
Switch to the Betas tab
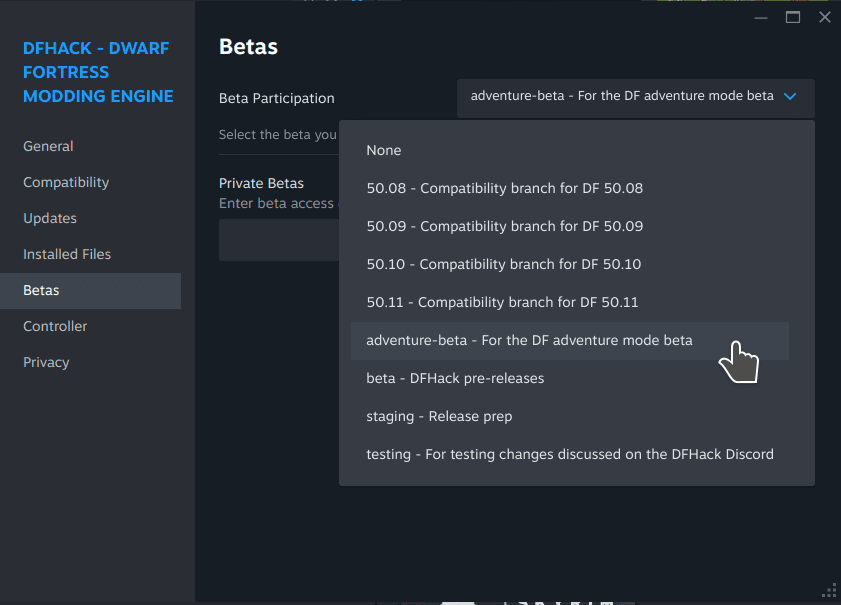90,291
